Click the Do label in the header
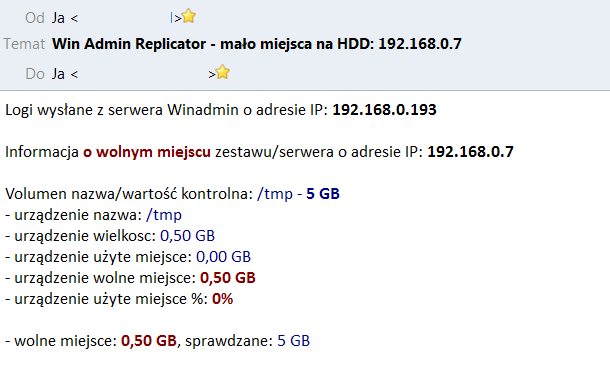The width and height of the screenshot is (610, 372). click(x=35, y=74)
